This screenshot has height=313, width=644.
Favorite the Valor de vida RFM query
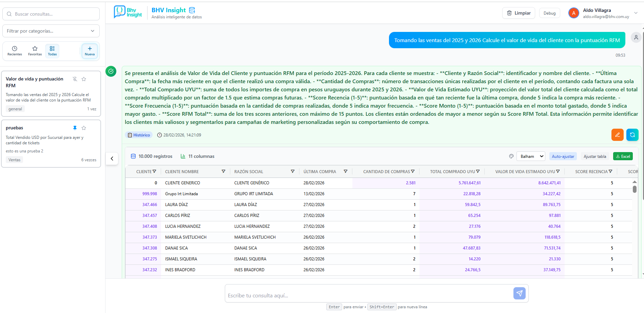(84, 79)
